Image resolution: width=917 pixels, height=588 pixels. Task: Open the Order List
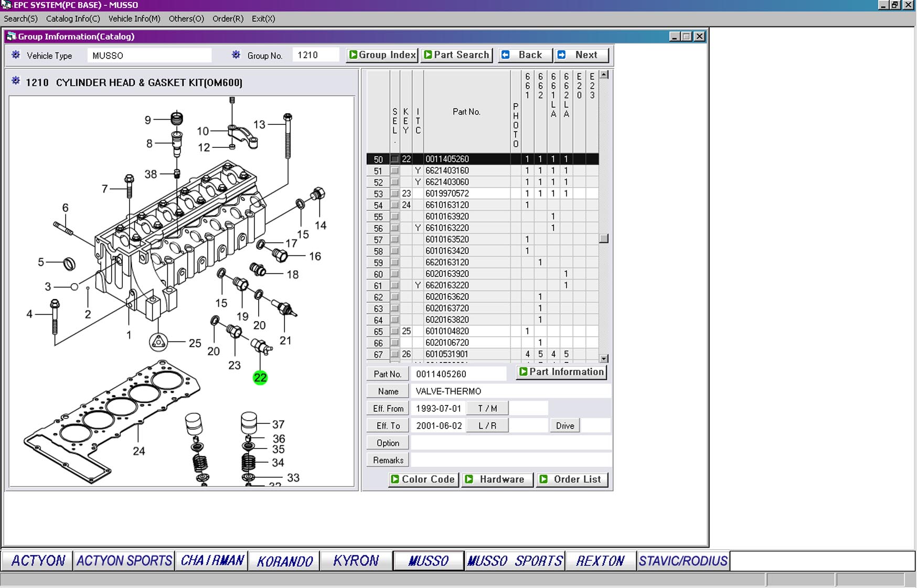(x=571, y=479)
